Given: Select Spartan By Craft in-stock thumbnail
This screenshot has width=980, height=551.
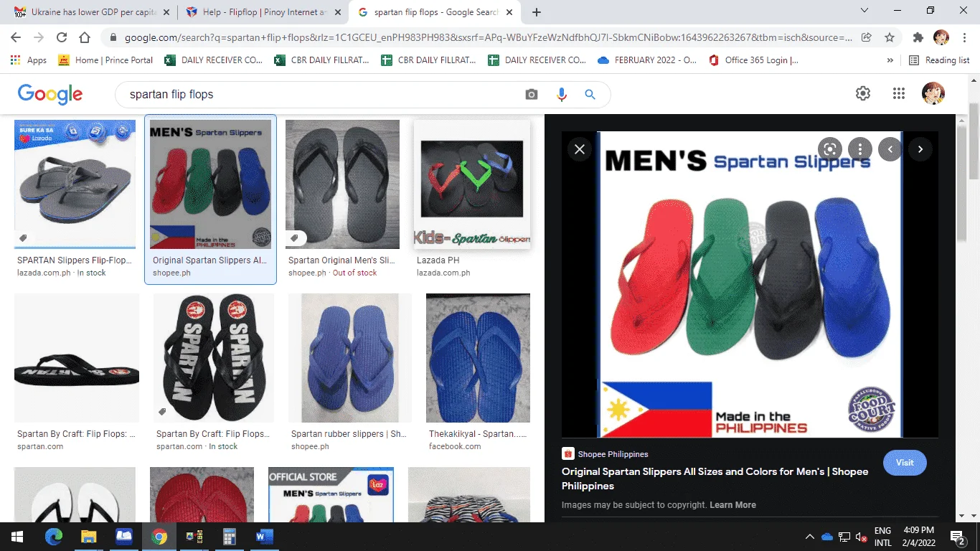Looking at the screenshot, I should (x=214, y=358).
